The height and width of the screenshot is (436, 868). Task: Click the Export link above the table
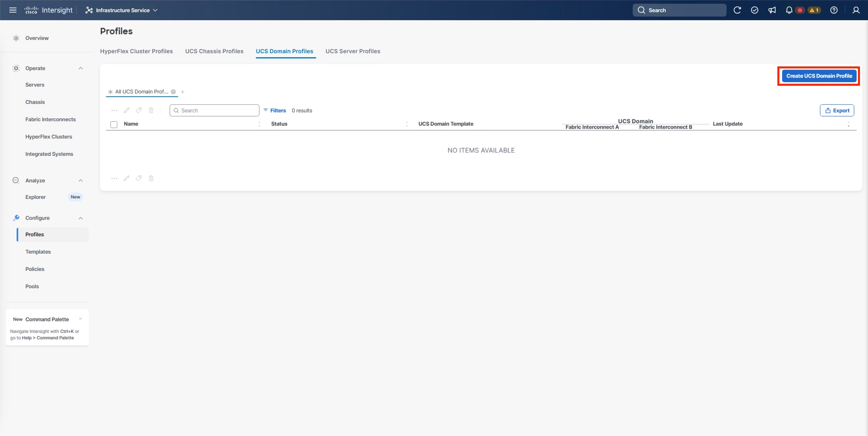pyautogui.click(x=837, y=110)
